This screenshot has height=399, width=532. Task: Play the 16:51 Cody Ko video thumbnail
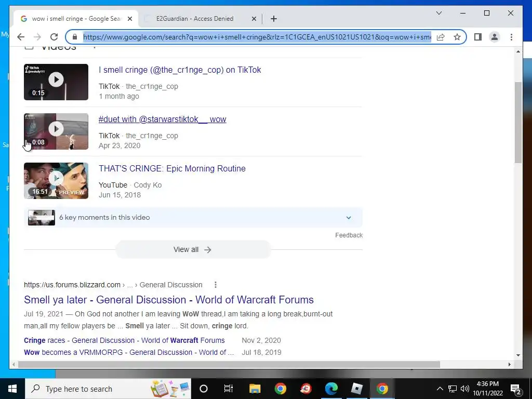[x=56, y=180]
